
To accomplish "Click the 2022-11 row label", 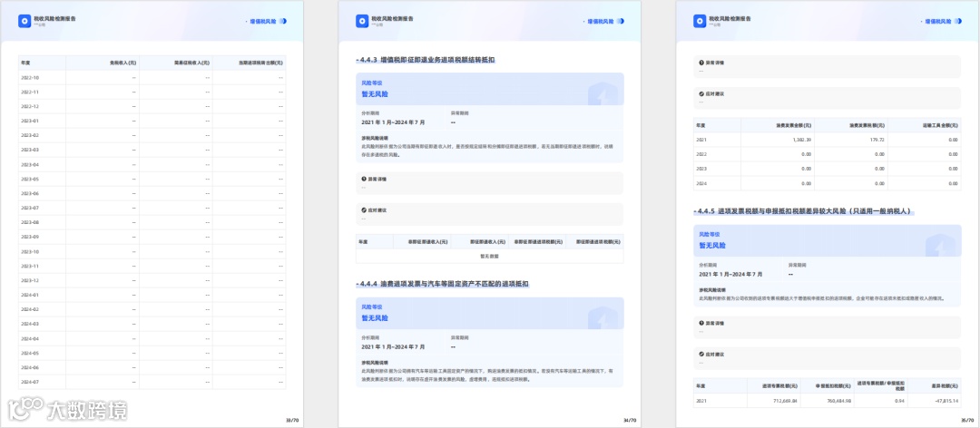I will point(30,92).
